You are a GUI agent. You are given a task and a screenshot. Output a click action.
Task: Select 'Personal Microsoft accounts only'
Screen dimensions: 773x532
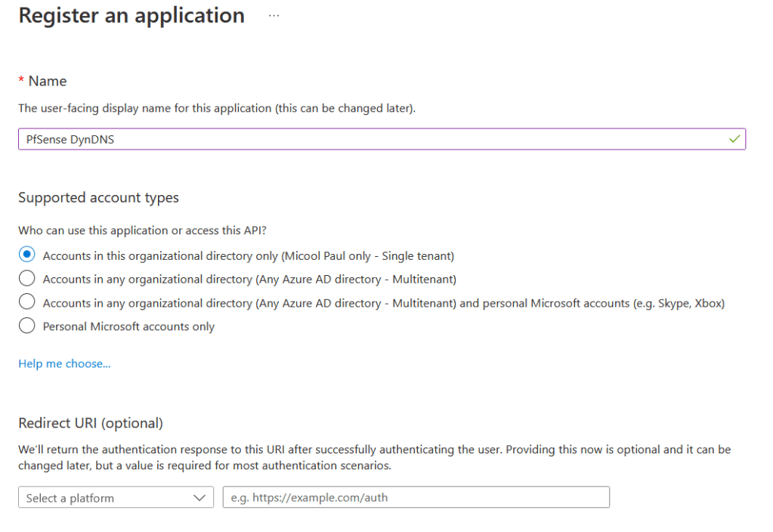pos(26,326)
